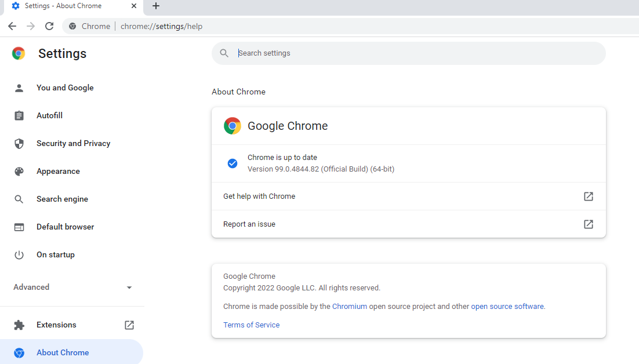The height and width of the screenshot is (364, 639).
Task: Select About Chrome in sidebar
Action: tap(63, 352)
